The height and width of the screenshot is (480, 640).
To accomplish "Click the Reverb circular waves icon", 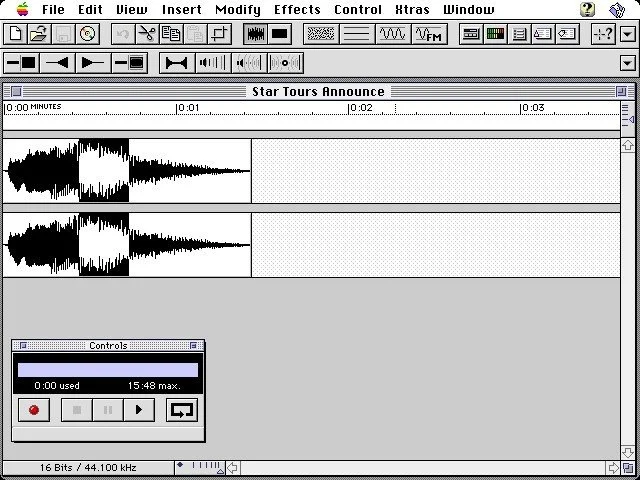I will tap(285, 63).
